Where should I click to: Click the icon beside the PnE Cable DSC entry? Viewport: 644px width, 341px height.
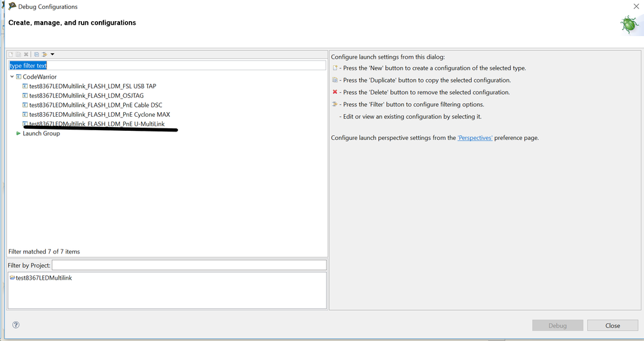pos(25,105)
